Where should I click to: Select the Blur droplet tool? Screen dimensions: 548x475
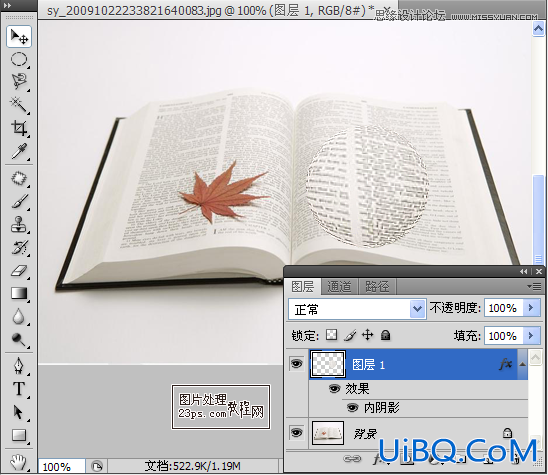point(19,317)
